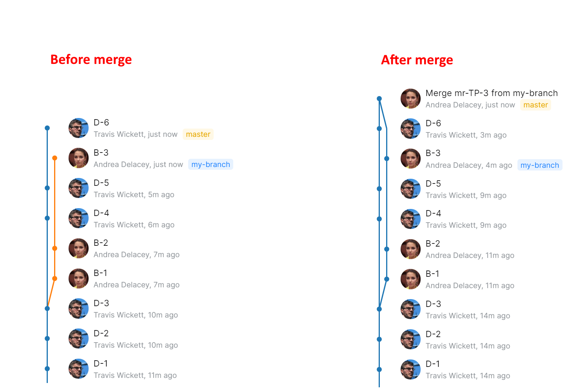
Task: Click the blue graph node for commit D-6
Action: coord(47,128)
